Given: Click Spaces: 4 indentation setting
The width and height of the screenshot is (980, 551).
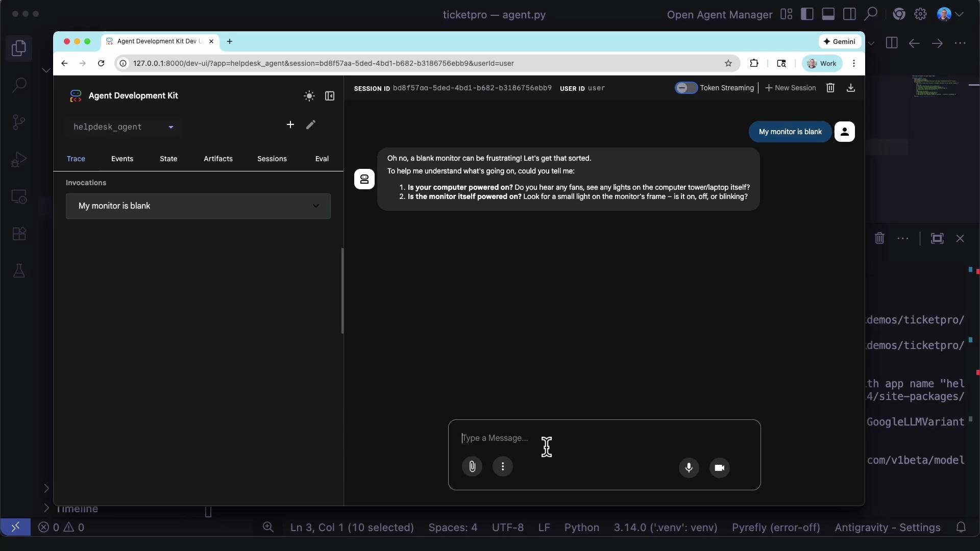Looking at the screenshot, I should [x=453, y=527].
